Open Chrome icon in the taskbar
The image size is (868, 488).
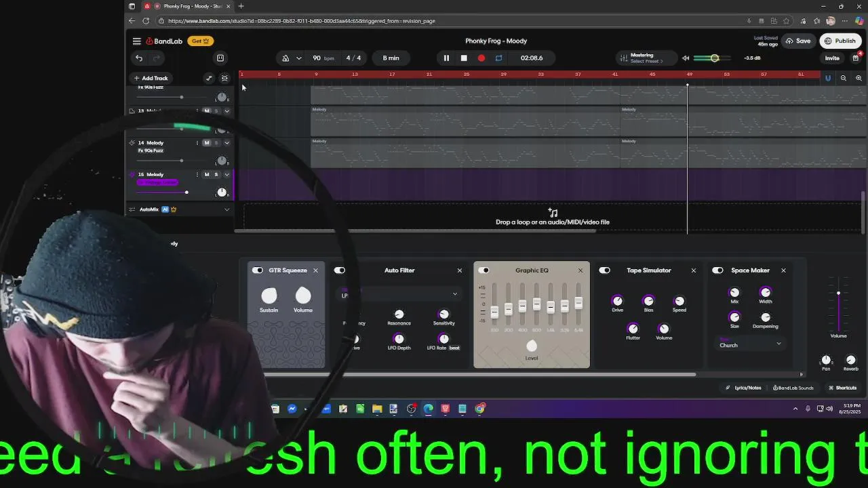(x=480, y=409)
